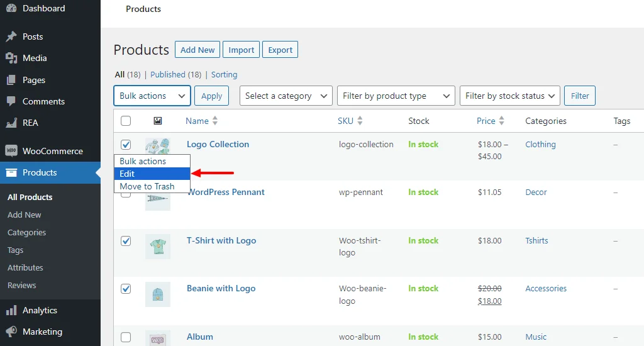Open the Dashboard menu icon
644x346 pixels.
[11, 8]
